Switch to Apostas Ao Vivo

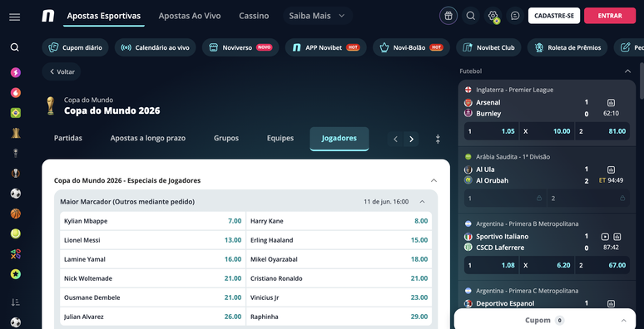190,16
